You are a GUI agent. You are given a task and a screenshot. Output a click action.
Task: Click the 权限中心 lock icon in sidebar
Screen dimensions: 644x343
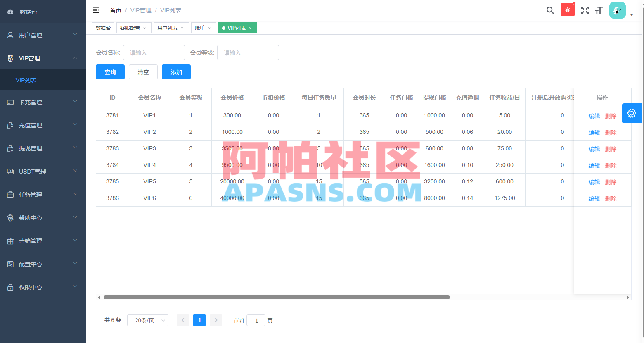click(x=10, y=287)
